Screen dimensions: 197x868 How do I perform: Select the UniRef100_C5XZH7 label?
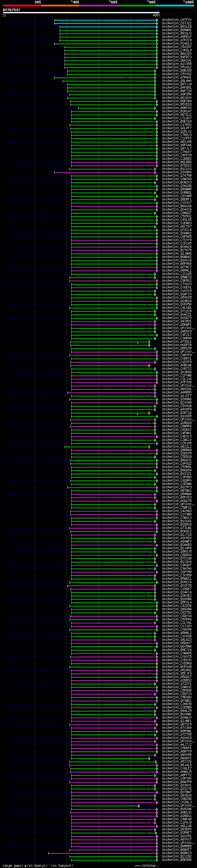click(x=176, y=47)
